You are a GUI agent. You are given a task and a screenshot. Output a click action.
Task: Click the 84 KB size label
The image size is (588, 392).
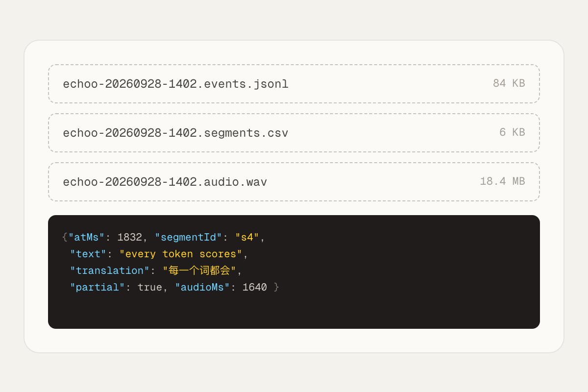[509, 83]
